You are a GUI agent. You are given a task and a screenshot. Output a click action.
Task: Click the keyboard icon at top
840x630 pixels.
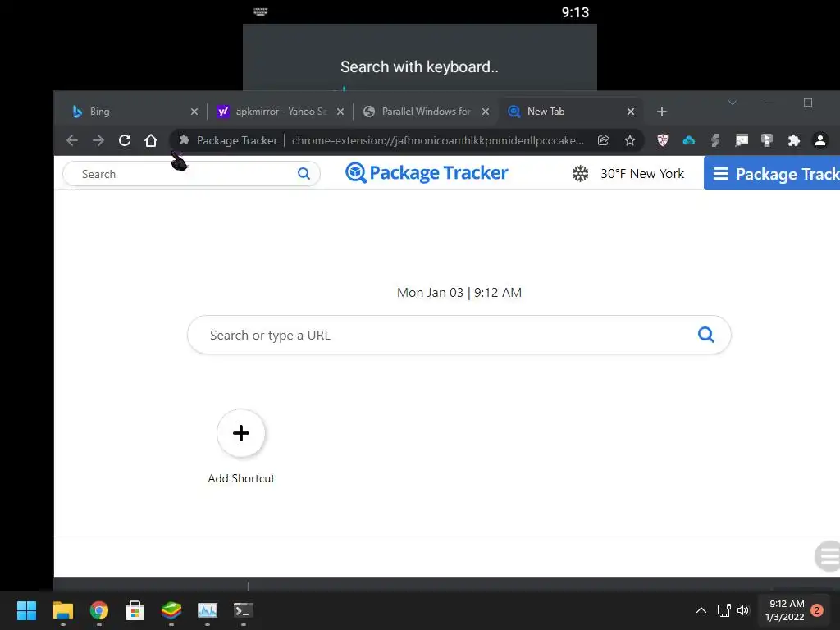point(260,11)
